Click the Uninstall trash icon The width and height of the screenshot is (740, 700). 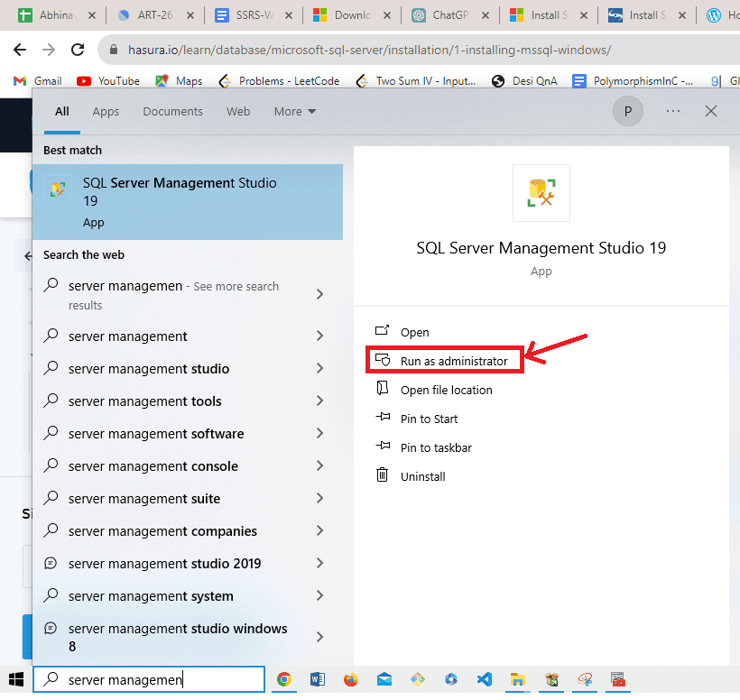click(383, 476)
